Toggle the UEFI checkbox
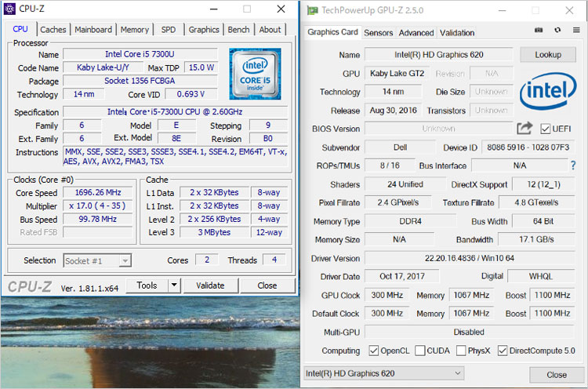This screenshot has width=588, height=389. pyautogui.click(x=545, y=129)
